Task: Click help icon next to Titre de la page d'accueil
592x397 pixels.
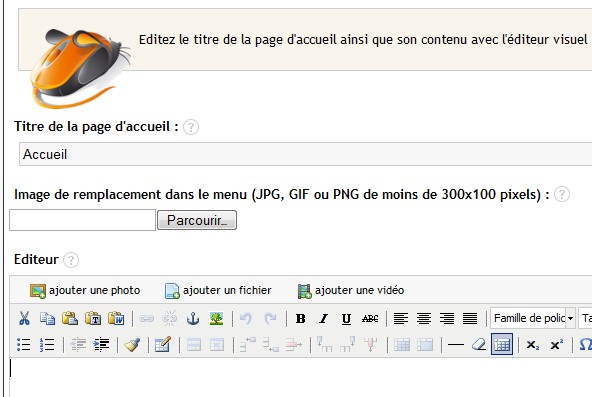Action: [191, 127]
